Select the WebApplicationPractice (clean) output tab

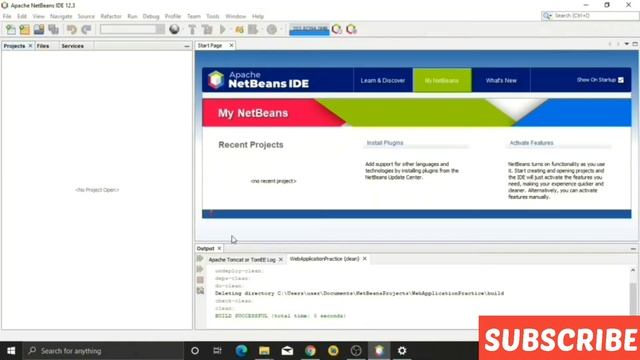click(324, 259)
